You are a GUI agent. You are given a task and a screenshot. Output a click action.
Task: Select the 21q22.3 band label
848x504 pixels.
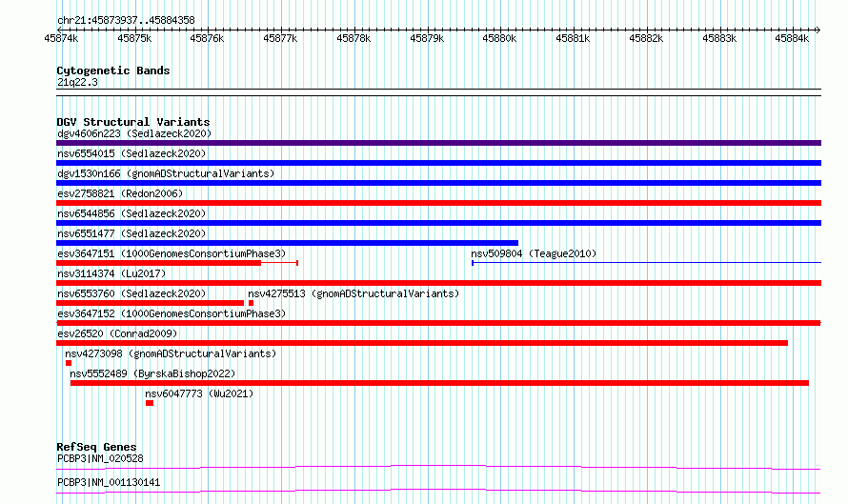point(77,82)
